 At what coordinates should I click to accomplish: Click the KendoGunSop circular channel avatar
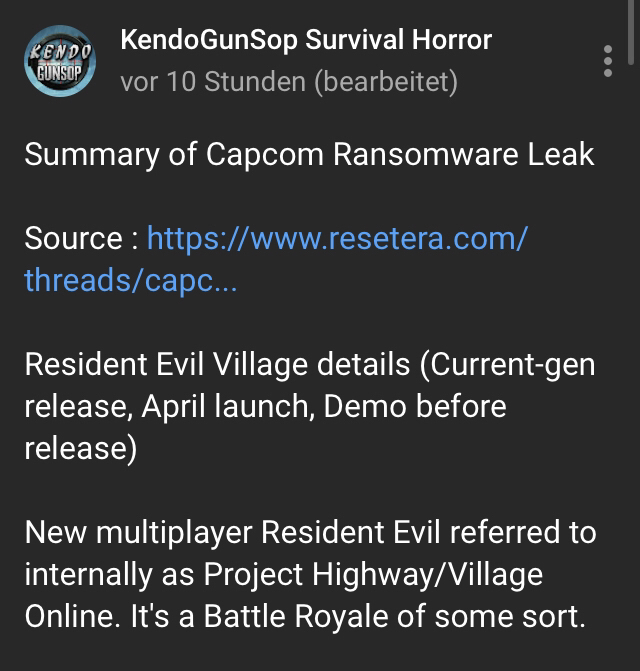60,61
